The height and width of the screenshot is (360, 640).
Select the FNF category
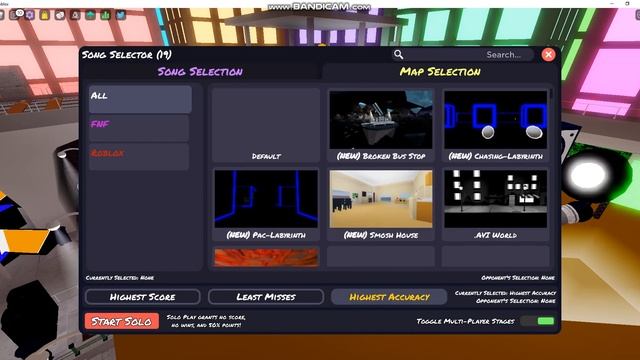coord(139,128)
